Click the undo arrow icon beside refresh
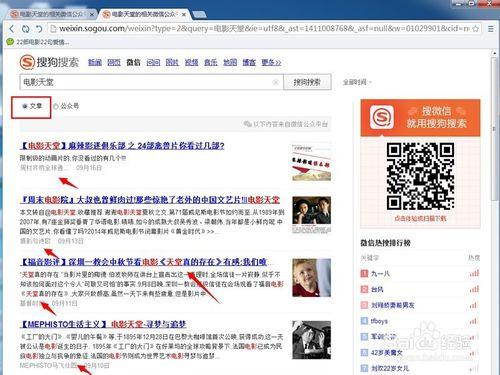The height and width of the screenshot is (375, 500). pos(39,29)
